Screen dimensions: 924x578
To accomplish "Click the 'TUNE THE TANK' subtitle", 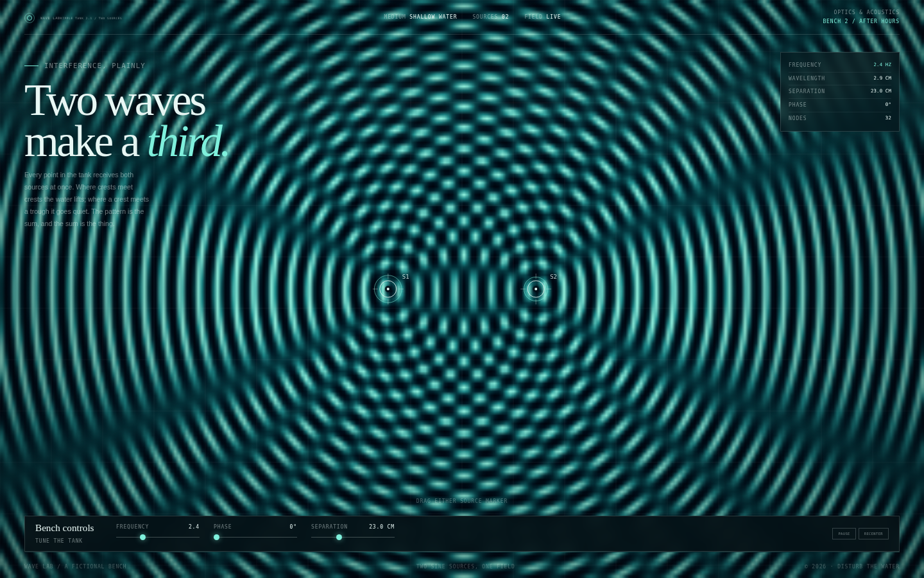I will click(59, 541).
